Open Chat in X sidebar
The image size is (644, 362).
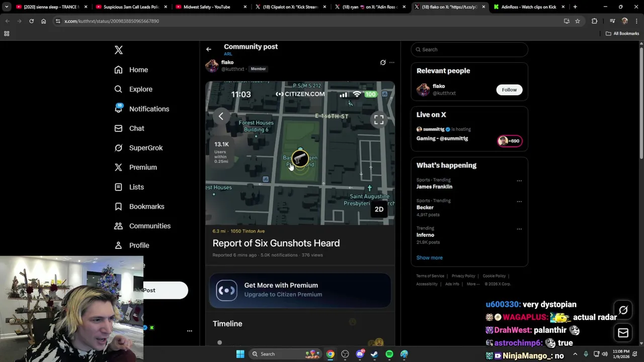coord(129,128)
